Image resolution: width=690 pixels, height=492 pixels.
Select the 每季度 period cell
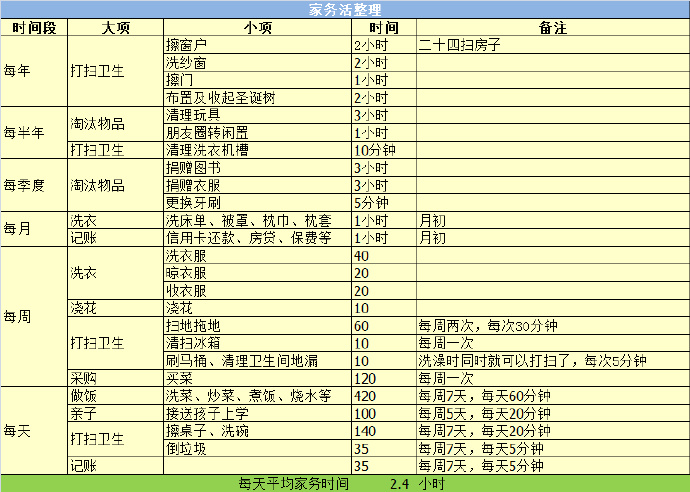(x=34, y=185)
